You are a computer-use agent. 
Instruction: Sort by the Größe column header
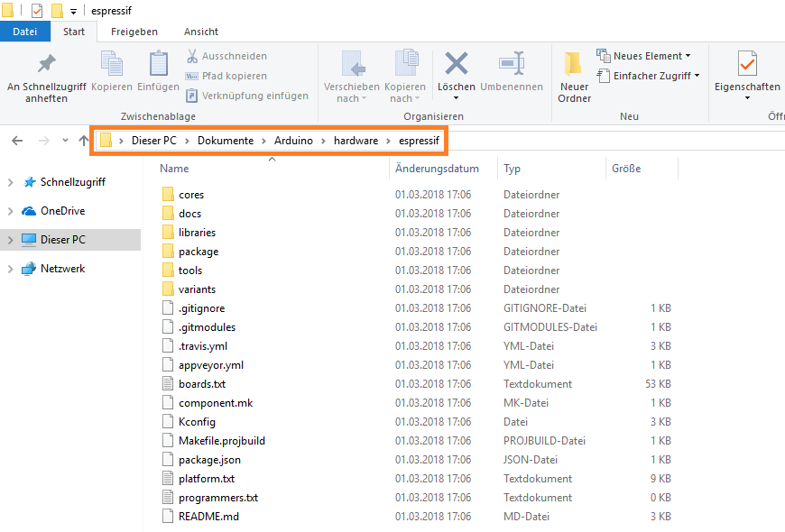pos(626,169)
